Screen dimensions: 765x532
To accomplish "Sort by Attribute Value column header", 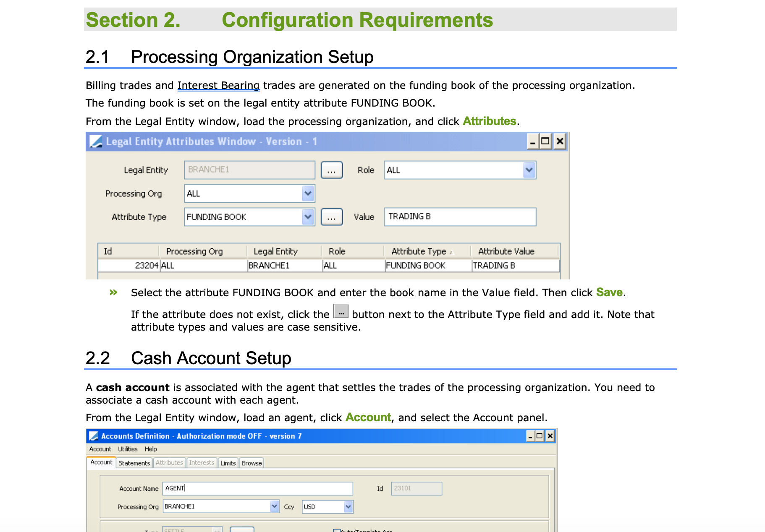I will point(515,251).
